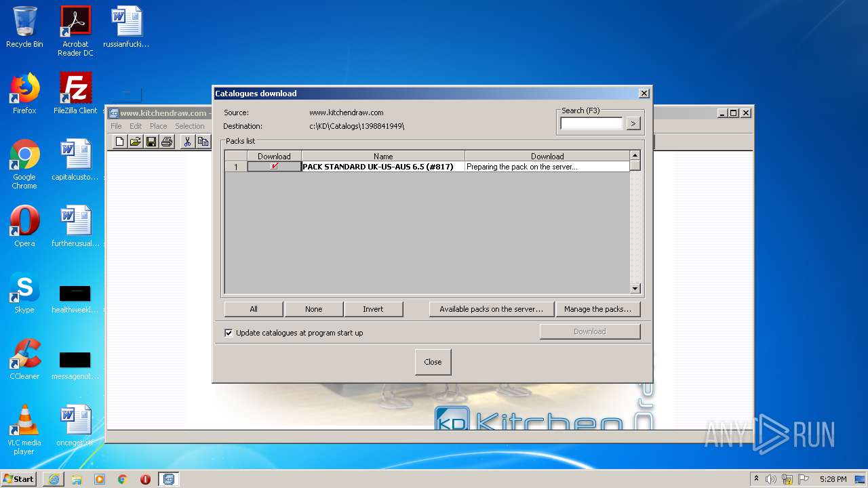The image size is (868, 488).
Task: Click the Cut scissors icon in KitchenDraw toolbar
Action: (188, 142)
